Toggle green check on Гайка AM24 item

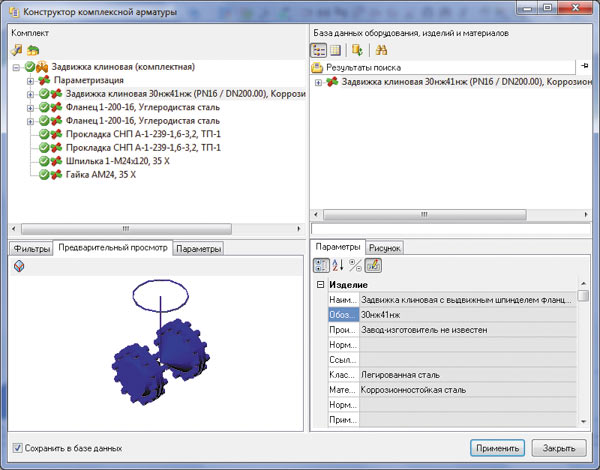pos(44,174)
